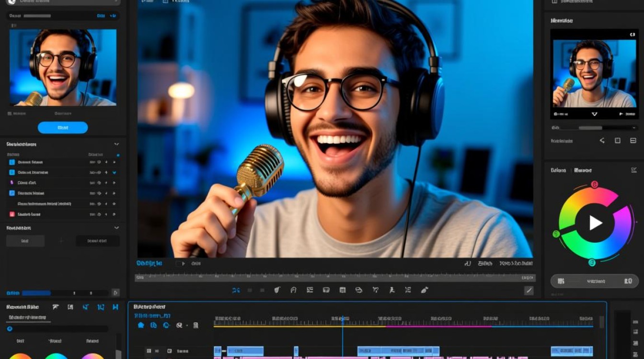Open the dropdown arrow ending the right panel slider
The height and width of the screenshot is (359, 644).
[x=634, y=128]
